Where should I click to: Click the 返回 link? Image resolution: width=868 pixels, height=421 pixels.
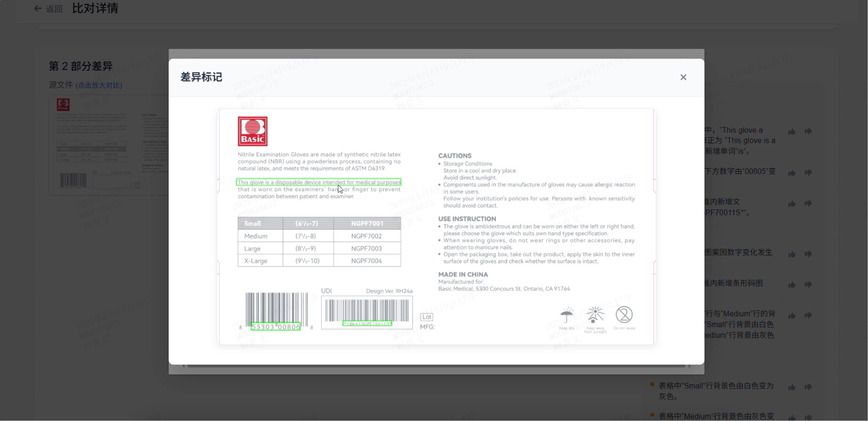point(54,9)
